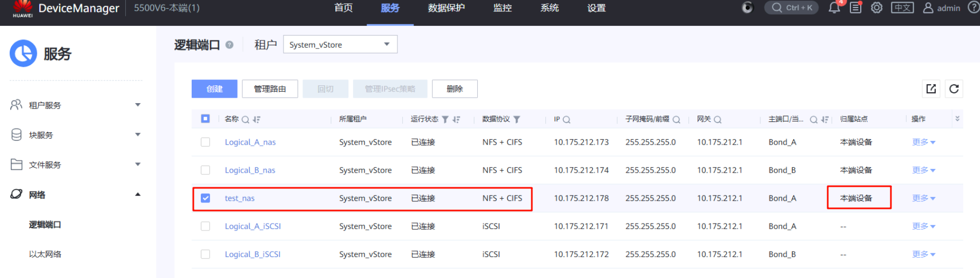Image resolution: width=980 pixels, height=278 pixels.
Task: Expand the 块服务 sidebar section
Action: coord(76,135)
